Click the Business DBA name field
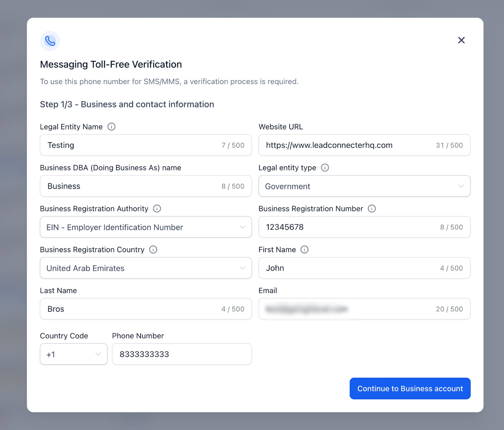The height and width of the screenshot is (430, 504). pos(146,186)
